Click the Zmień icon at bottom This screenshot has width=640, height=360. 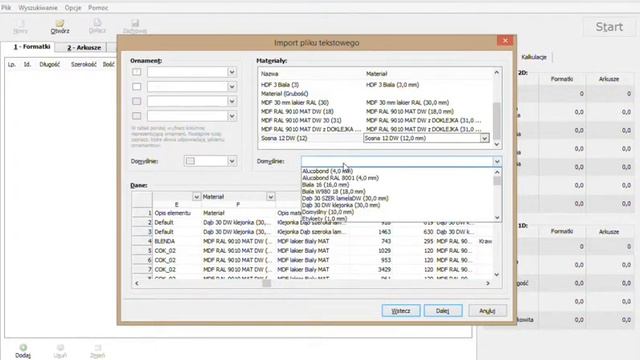tap(98, 348)
